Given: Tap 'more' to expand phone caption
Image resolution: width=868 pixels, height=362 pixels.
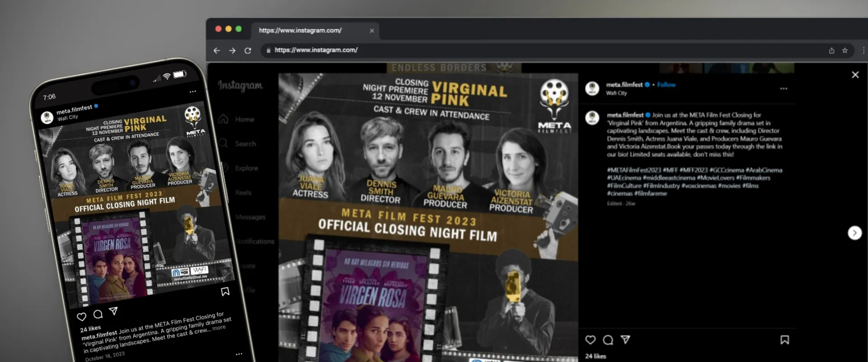Looking at the screenshot, I should click(x=219, y=328).
